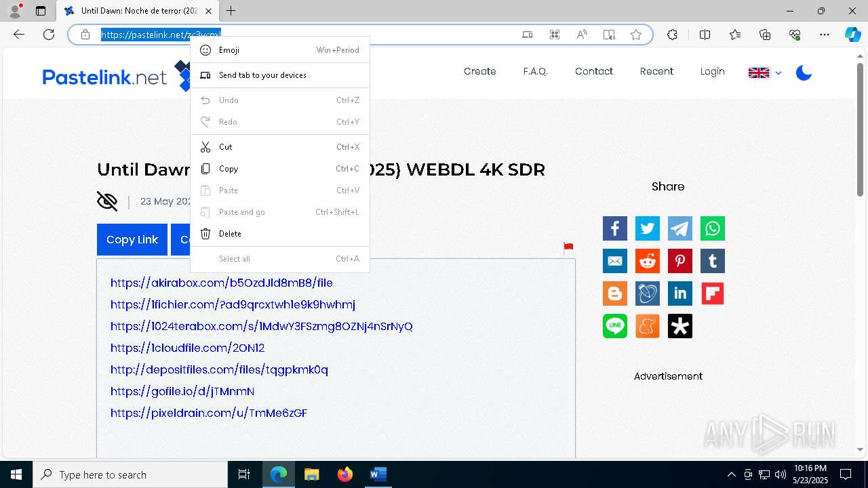Share paste on Reddit

coord(648,261)
